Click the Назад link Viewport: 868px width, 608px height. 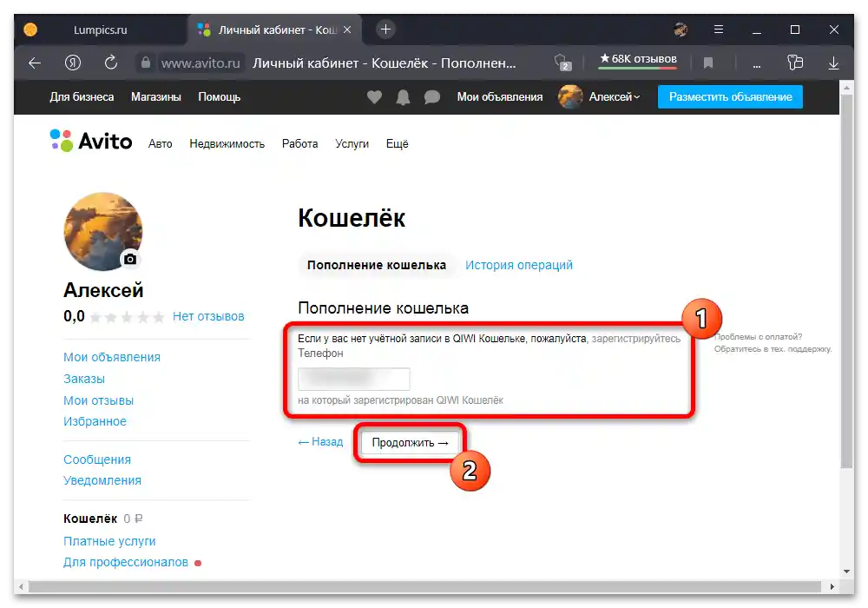[x=320, y=442]
